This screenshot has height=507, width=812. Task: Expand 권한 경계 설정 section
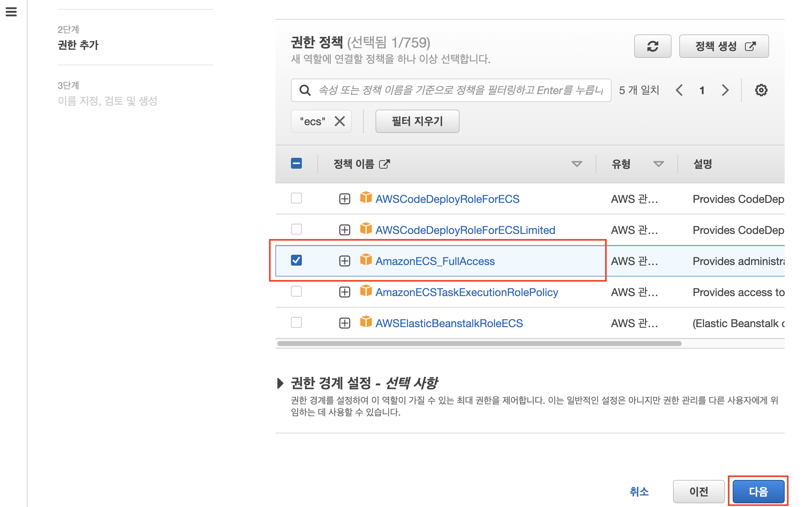[280, 383]
